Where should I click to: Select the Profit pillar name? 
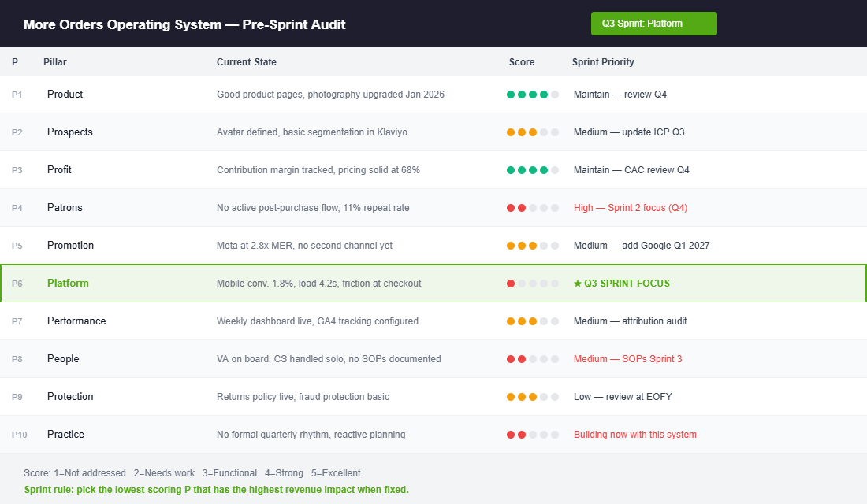point(59,169)
